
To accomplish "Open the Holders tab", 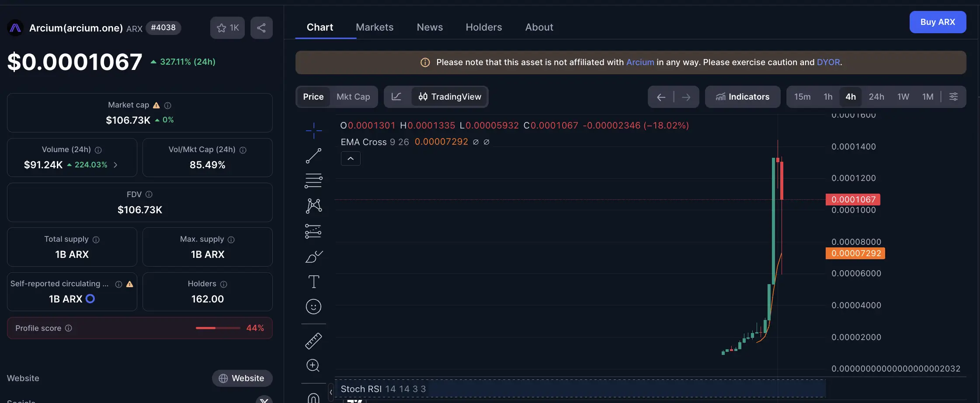I will 484,27.
